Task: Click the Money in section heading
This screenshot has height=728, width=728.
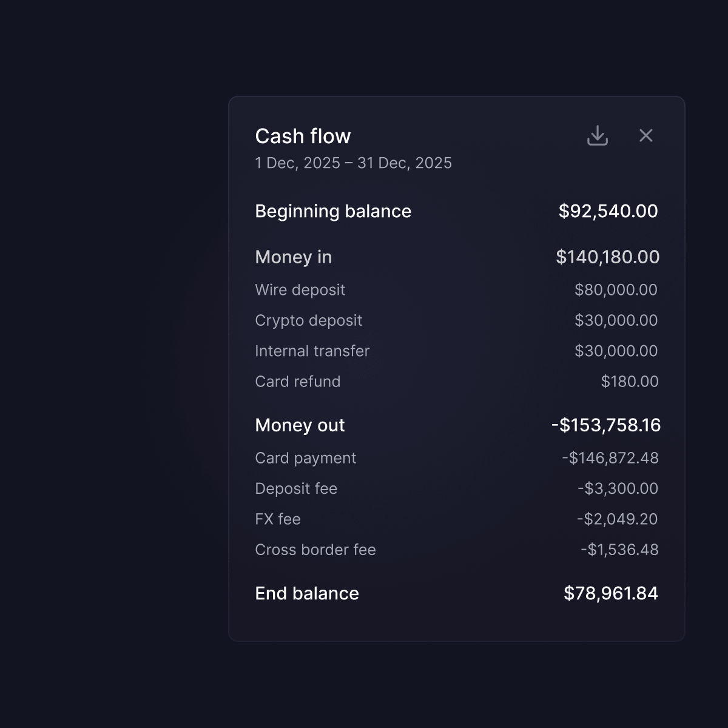Action: (x=294, y=257)
